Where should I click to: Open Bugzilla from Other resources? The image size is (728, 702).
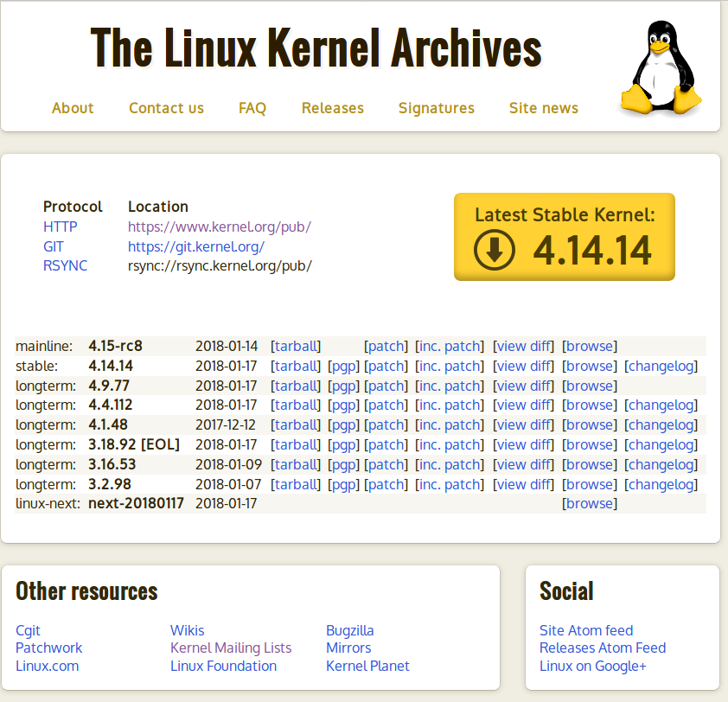pyautogui.click(x=349, y=630)
